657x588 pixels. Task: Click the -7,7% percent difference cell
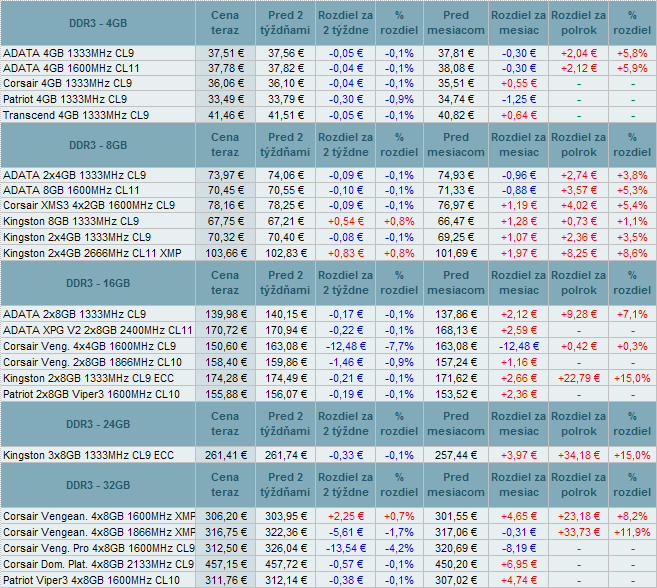[x=399, y=346]
